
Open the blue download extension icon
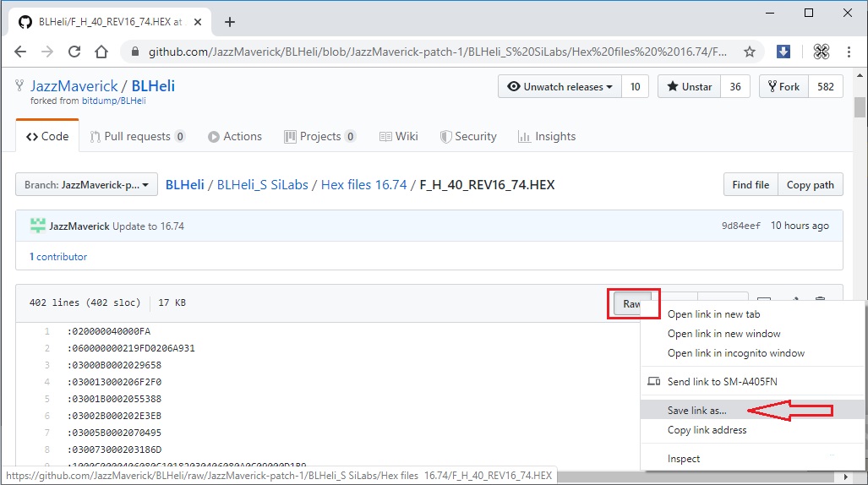coord(783,52)
